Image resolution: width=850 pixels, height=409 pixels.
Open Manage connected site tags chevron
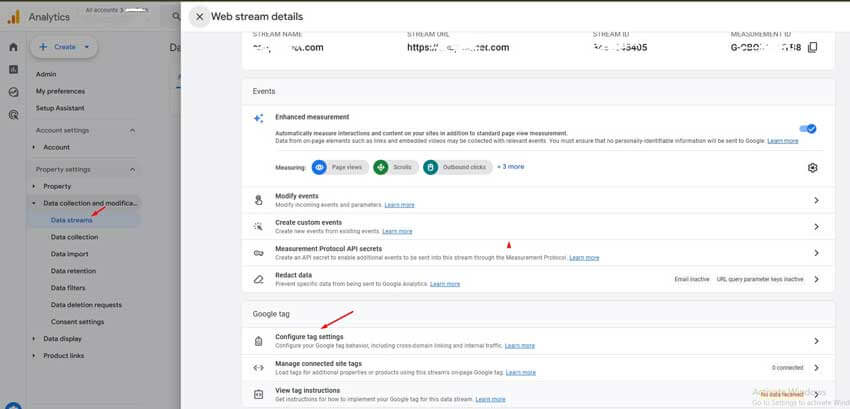click(816, 368)
